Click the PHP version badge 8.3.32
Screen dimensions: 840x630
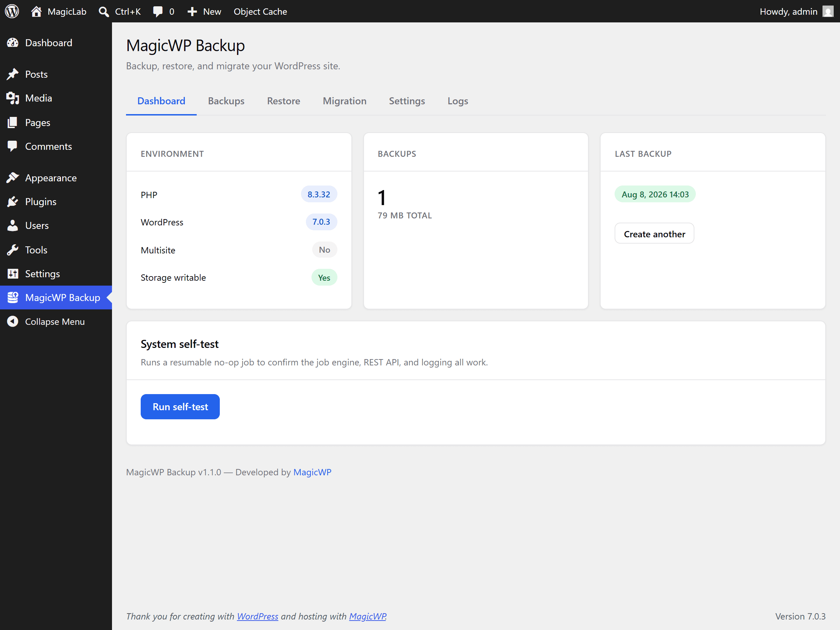tap(318, 194)
